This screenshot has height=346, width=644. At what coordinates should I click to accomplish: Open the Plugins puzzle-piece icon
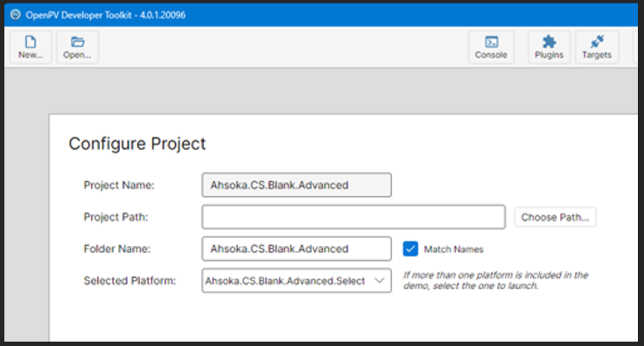click(x=549, y=47)
